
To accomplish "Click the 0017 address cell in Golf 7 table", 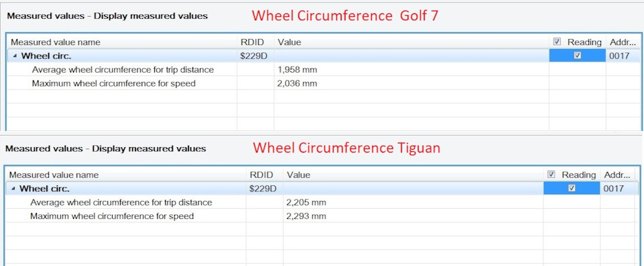I will pyautogui.click(x=623, y=56).
